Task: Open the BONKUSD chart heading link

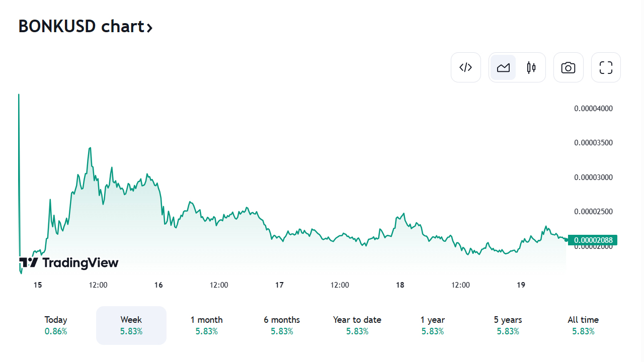Action: coord(82,26)
